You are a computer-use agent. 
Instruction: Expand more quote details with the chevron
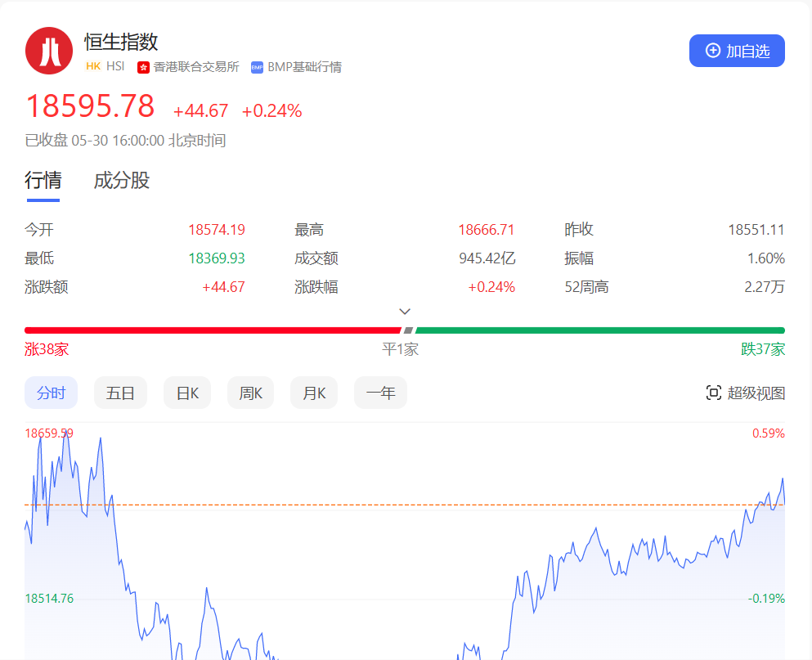[405, 312]
